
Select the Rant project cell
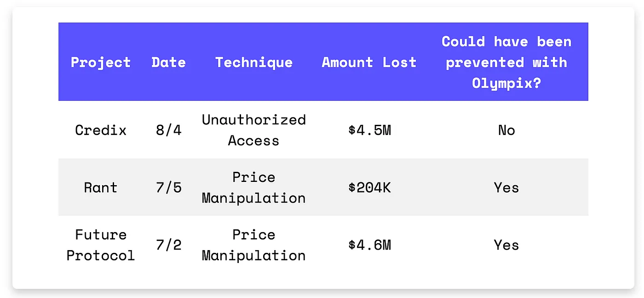point(101,187)
